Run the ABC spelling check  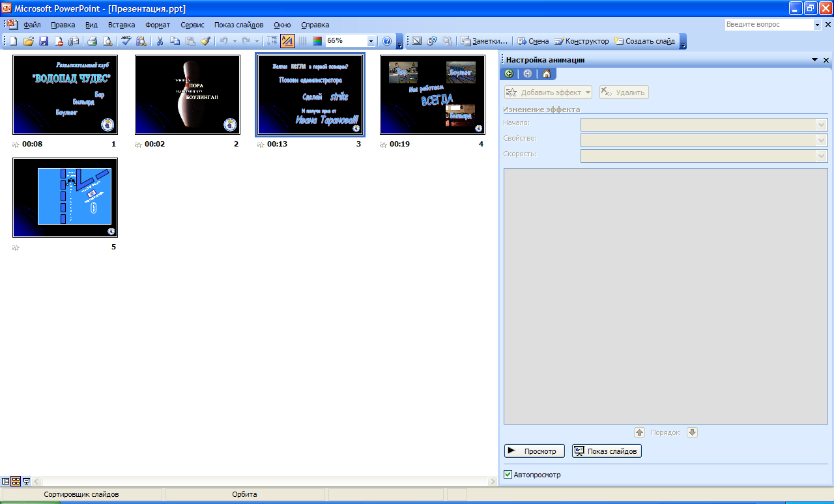coord(126,41)
